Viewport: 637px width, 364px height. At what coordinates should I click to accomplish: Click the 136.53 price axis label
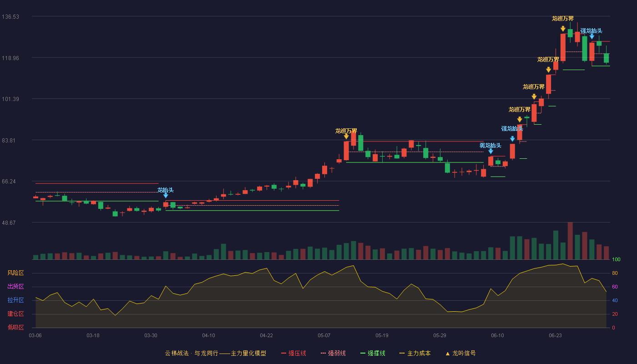click(x=10, y=17)
